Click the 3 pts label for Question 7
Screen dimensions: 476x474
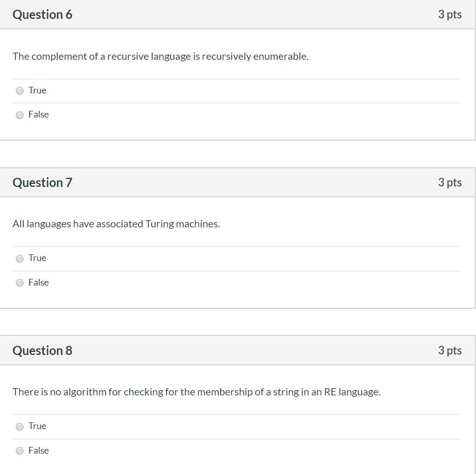coord(450,182)
